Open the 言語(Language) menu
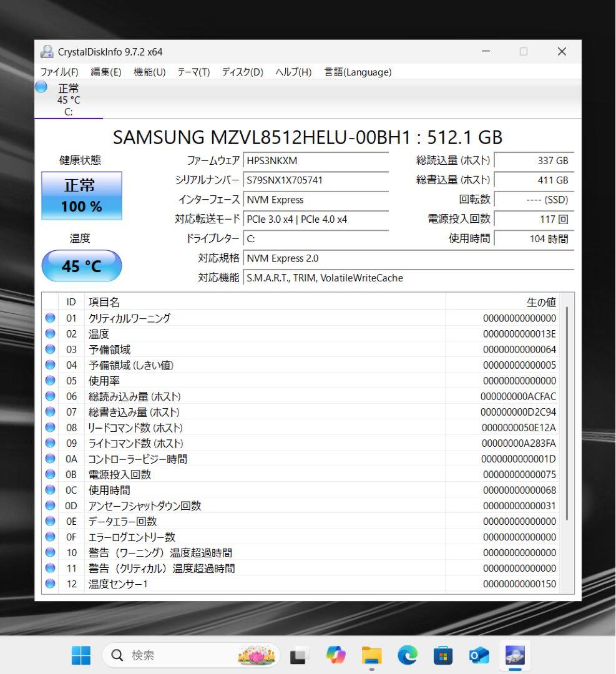 click(x=358, y=72)
